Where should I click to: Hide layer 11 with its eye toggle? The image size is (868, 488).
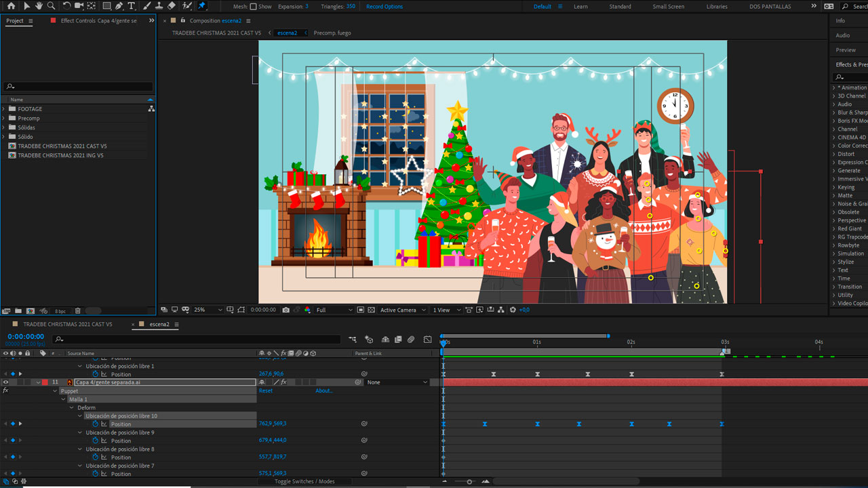5,382
